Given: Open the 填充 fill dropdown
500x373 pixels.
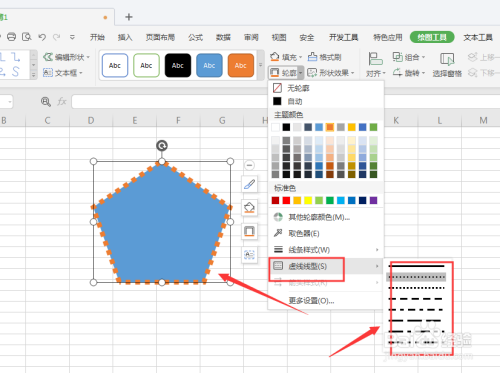Looking at the screenshot, I should pyautogui.click(x=286, y=57).
